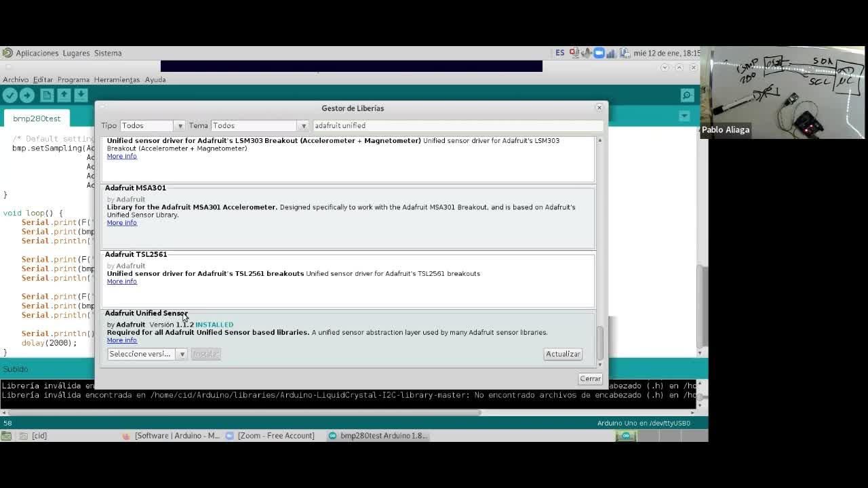868x488 pixels.
Task: Click the show desktop icon in the bottom panel
Action: tap(6, 436)
